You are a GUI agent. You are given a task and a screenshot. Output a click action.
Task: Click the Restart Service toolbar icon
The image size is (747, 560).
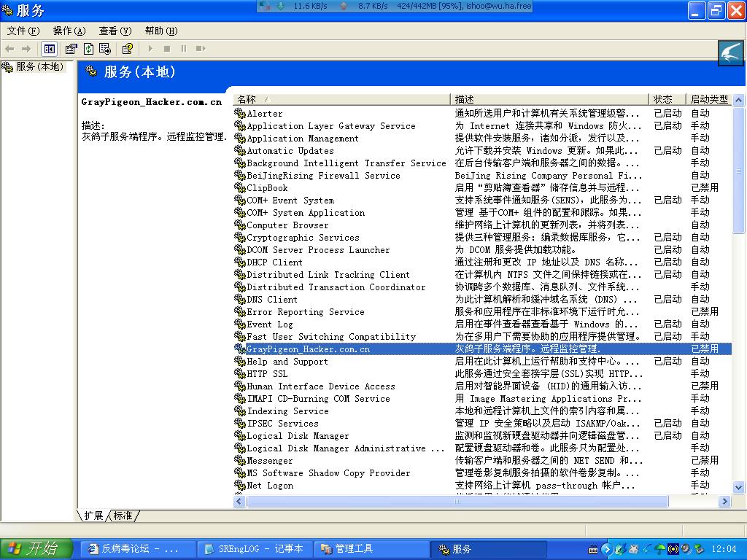pyautogui.click(x=201, y=49)
